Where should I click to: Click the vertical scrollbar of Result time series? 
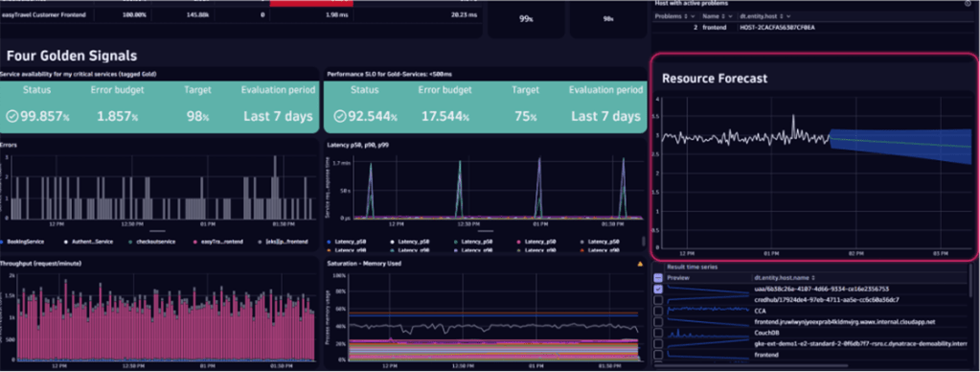971,313
